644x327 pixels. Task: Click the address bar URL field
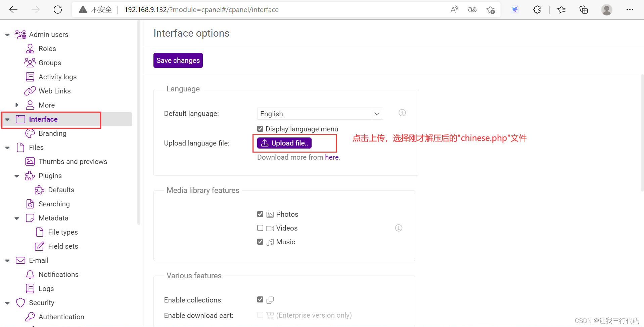pyautogui.click(x=201, y=10)
